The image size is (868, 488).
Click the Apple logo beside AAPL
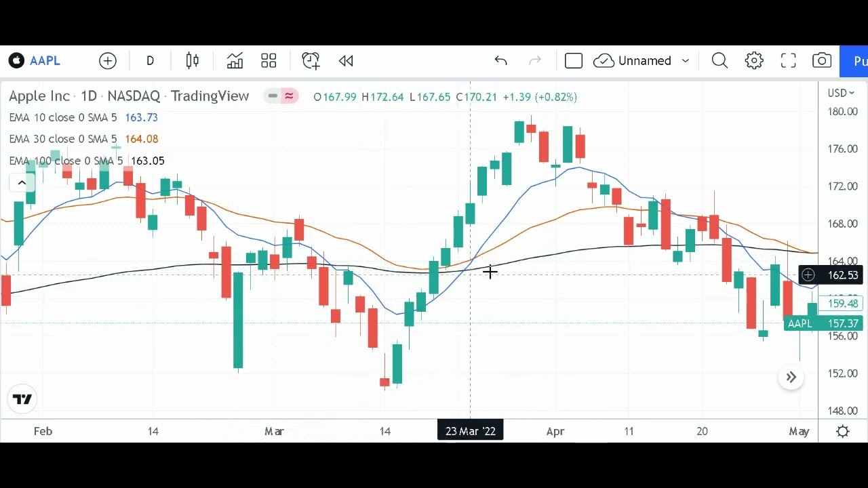[17, 61]
